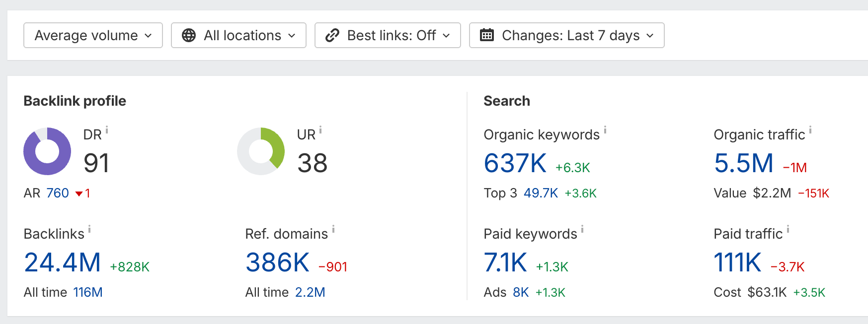Screen dimensions: 868x324
Task: Open the AR 760 rank link
Action: click(57, 193)
